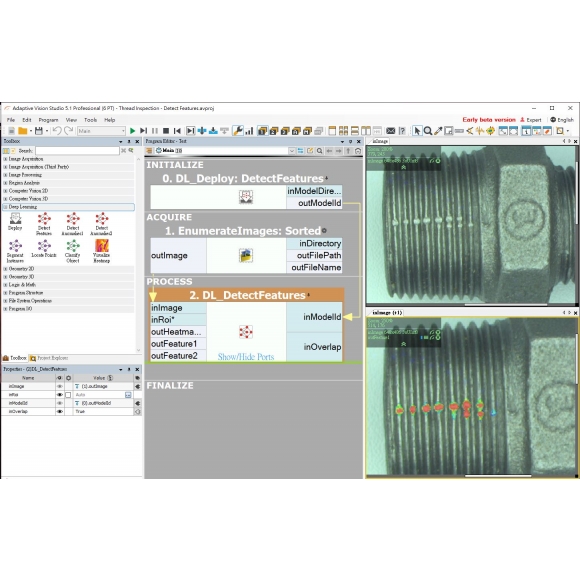Open the View menu
Screen dimensions: 580x580
(x=71, y=120)
